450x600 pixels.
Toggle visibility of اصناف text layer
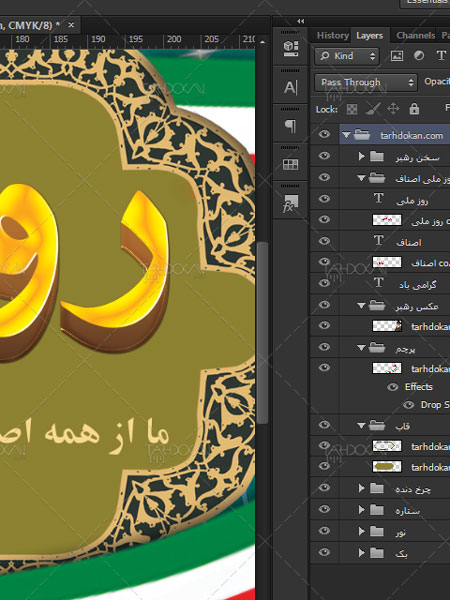point(324,241)
